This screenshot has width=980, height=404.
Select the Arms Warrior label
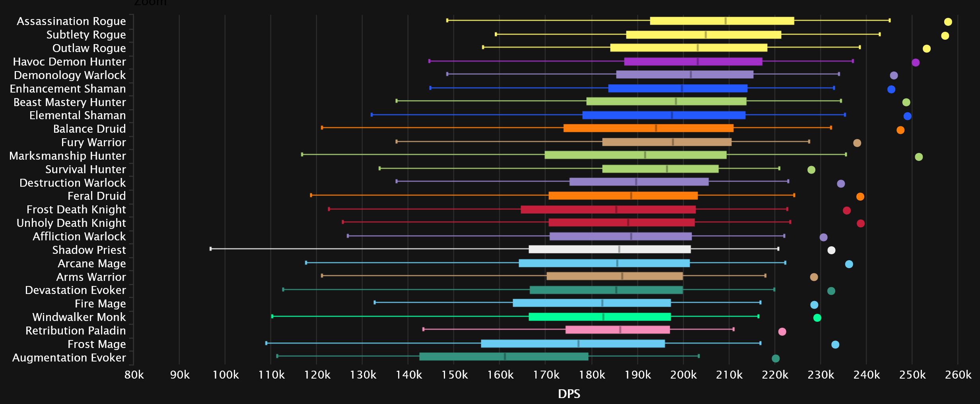click(91, 277)
